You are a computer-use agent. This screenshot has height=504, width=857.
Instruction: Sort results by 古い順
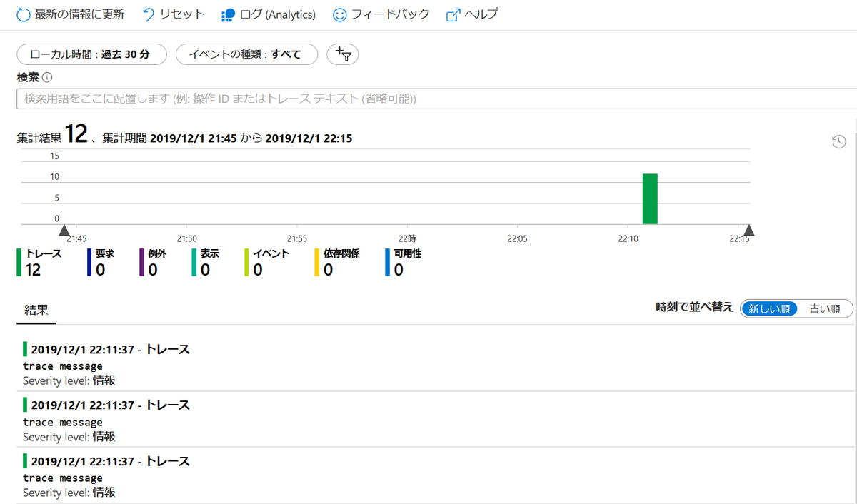(824, 308)
